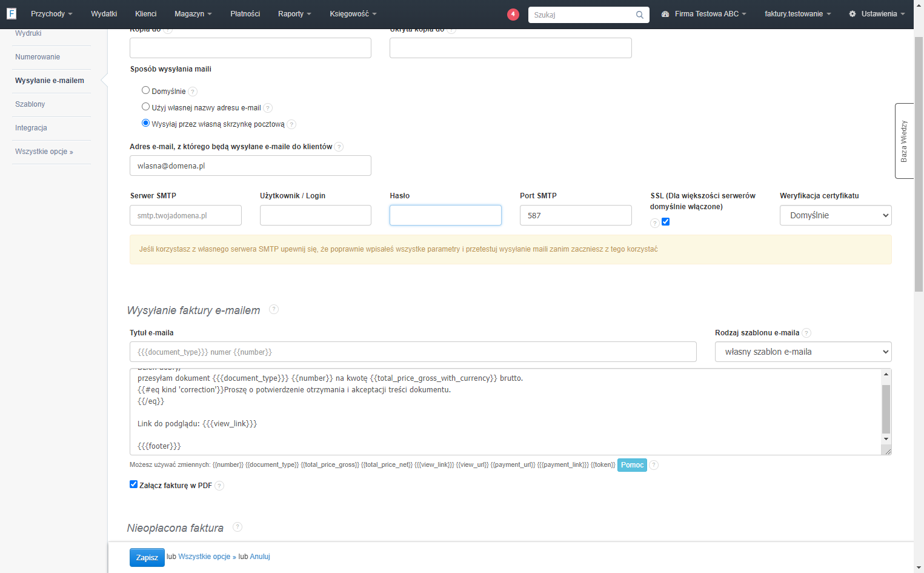Expand the Przychody menu
The image size is (924, 573).
tap(52, 14)
